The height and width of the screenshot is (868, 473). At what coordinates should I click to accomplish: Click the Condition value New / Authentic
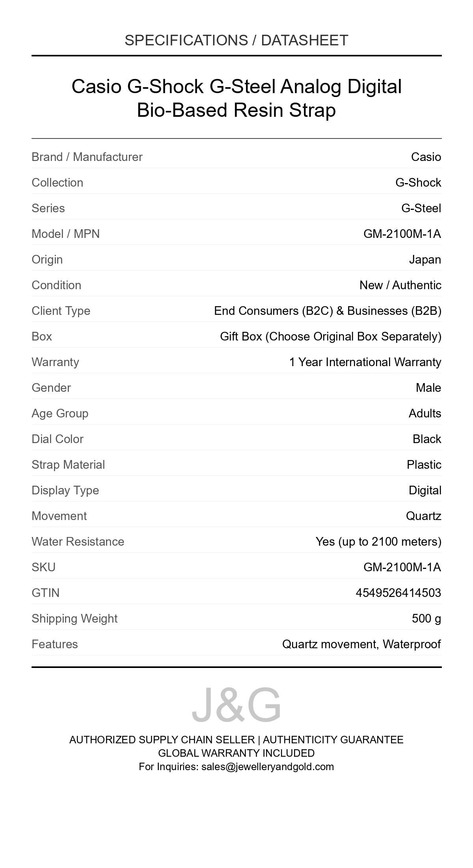[400, 285]
